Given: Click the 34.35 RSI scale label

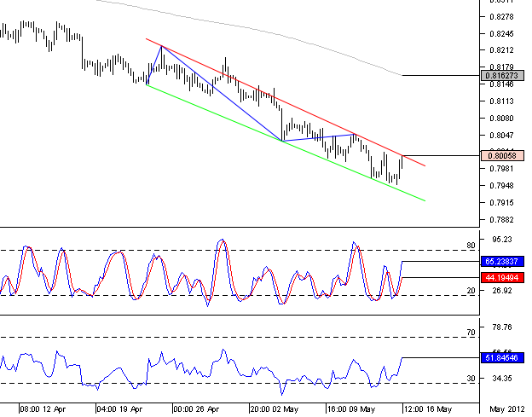Looking at the screenshot, I should [502, 379].
